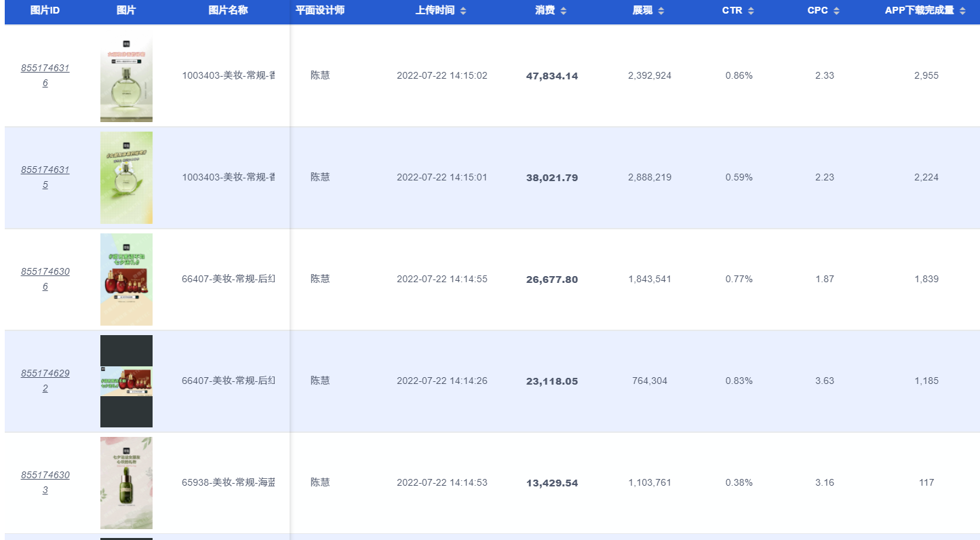Select download count 117
Image resolution: width=980 pixels, height=540 pixels.
coord(926,482)
